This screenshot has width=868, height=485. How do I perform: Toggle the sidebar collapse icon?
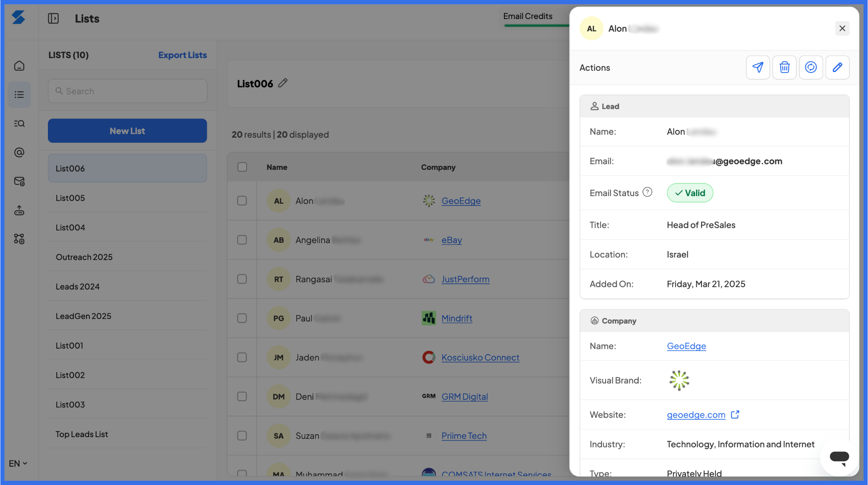tap(53, 18)
